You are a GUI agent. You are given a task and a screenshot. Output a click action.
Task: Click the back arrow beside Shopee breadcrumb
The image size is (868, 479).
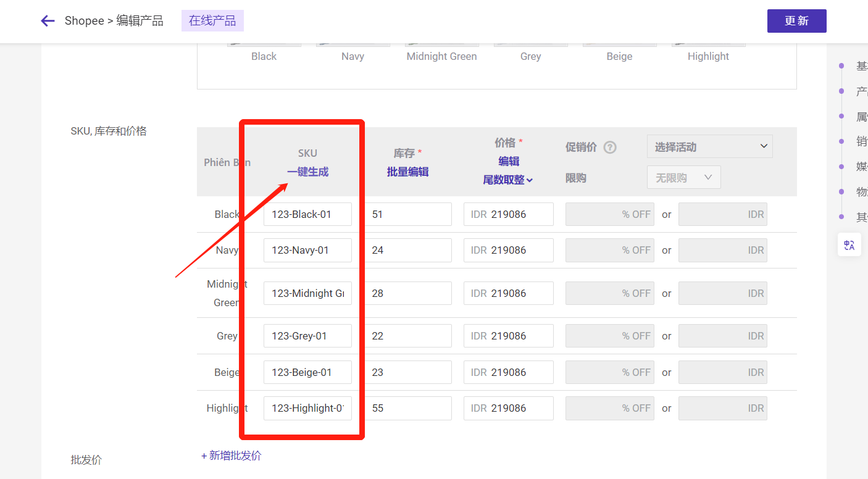48,20
